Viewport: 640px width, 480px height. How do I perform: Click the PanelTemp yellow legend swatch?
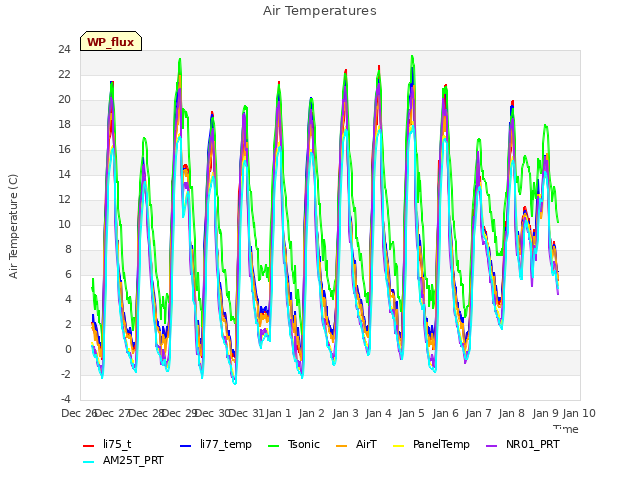(399, 446)
